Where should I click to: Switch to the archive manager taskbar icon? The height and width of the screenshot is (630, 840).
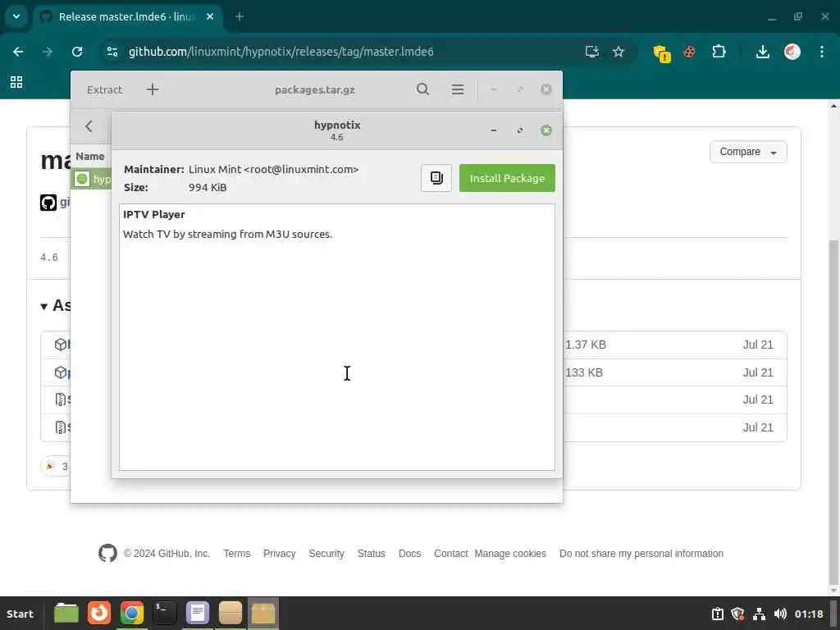click(231, 613)
